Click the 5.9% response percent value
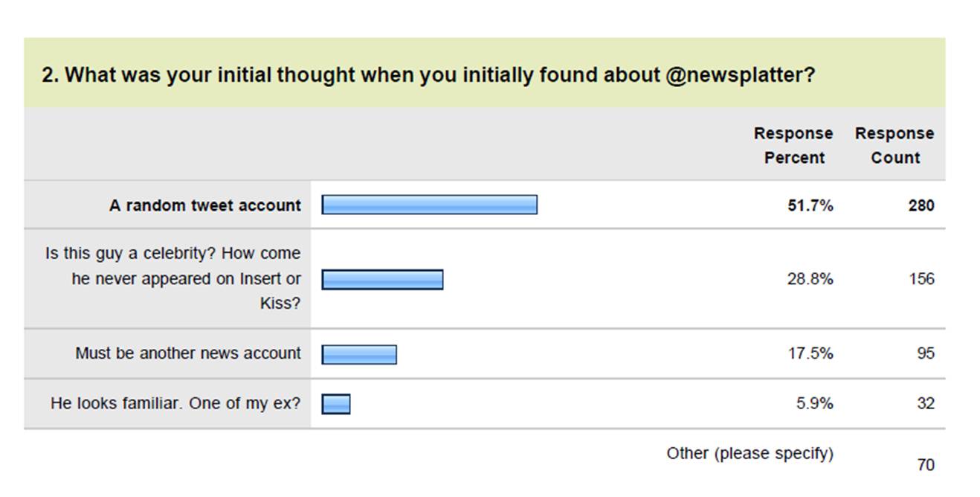Screen dimensions: 980x497 [815, 403]
